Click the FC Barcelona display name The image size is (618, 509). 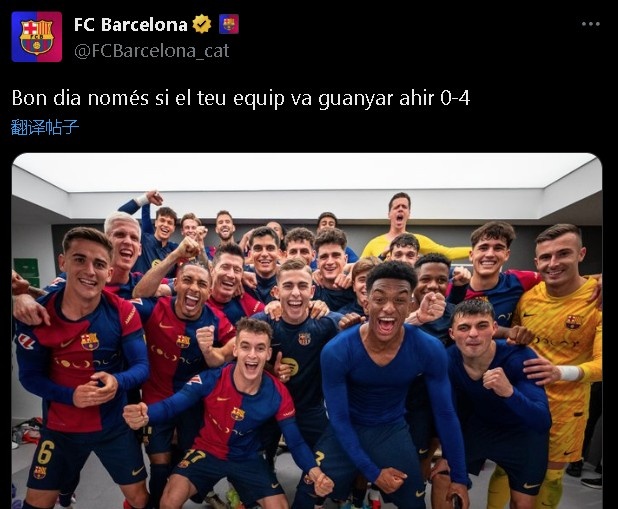(x=130, y=24)
